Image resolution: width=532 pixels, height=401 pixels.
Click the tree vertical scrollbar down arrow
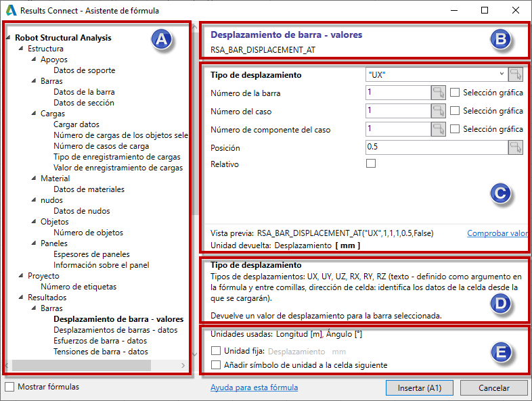point(194,354)
